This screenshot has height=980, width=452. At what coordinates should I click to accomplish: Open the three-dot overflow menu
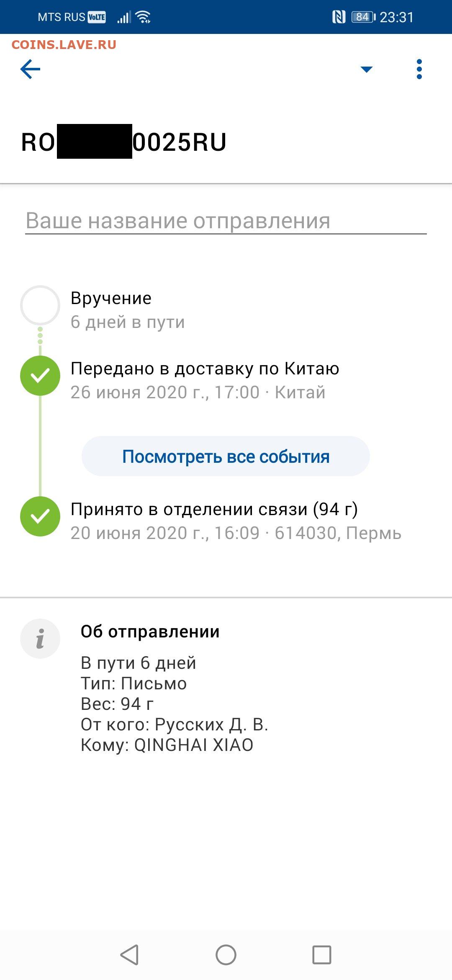(x=419, y=69)
